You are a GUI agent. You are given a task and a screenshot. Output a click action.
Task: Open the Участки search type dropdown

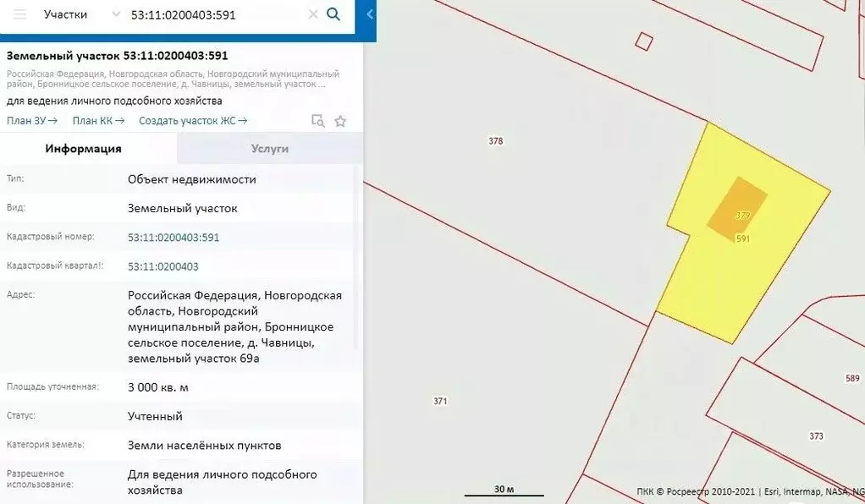coord(67,14)
